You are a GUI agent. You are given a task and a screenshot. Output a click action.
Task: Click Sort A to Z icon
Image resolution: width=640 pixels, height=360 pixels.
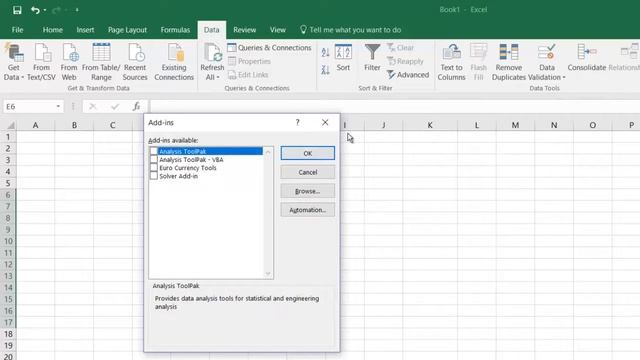tap(325, 52)
